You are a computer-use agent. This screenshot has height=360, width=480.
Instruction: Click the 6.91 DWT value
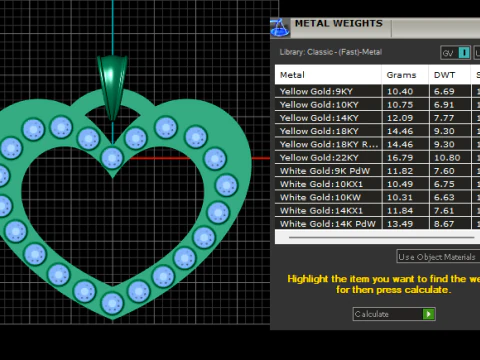[444, 105]
